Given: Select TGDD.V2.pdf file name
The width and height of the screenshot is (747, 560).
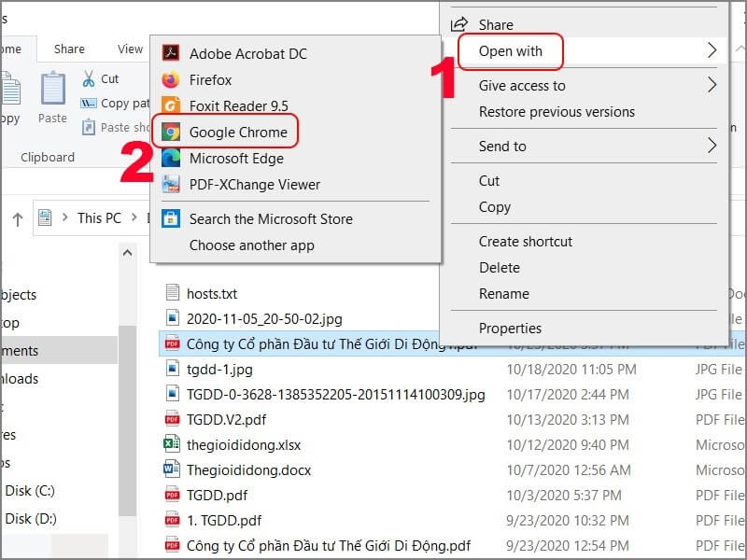Looking at the screenshot, I should (x=226, y=419).
